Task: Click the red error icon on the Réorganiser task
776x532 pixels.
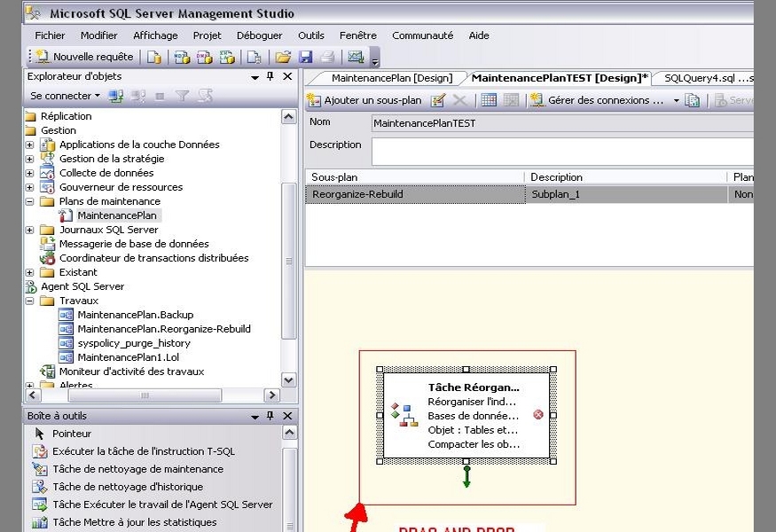Action: coord(538,415)
